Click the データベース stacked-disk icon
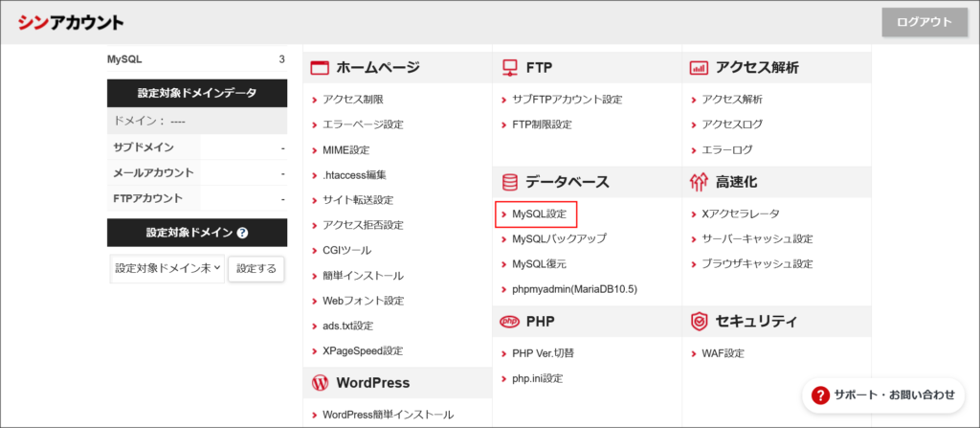The image size is (980, 428). [x=510, y=182]
